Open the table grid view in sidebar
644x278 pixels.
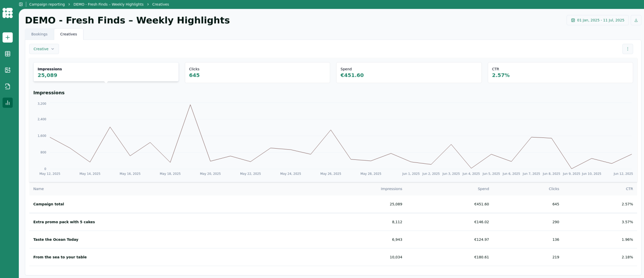(x=8, y=54)
